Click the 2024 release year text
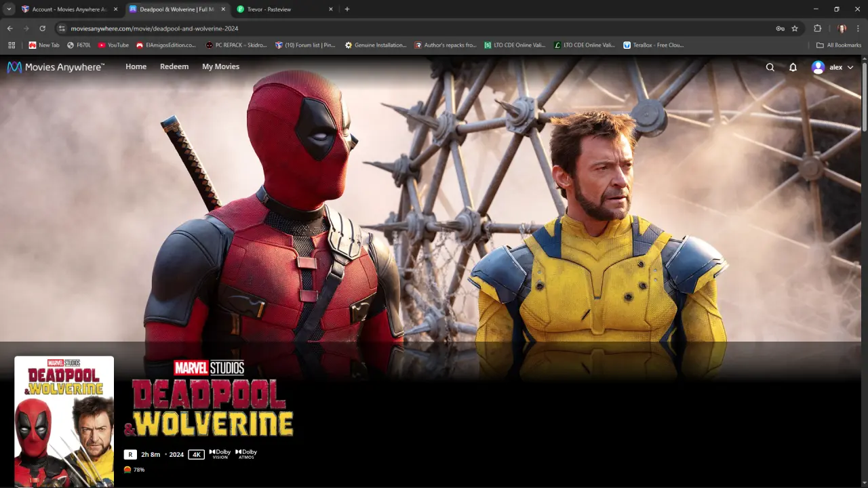868x488 pixels. pyautogui.click(x=176, y=454)
